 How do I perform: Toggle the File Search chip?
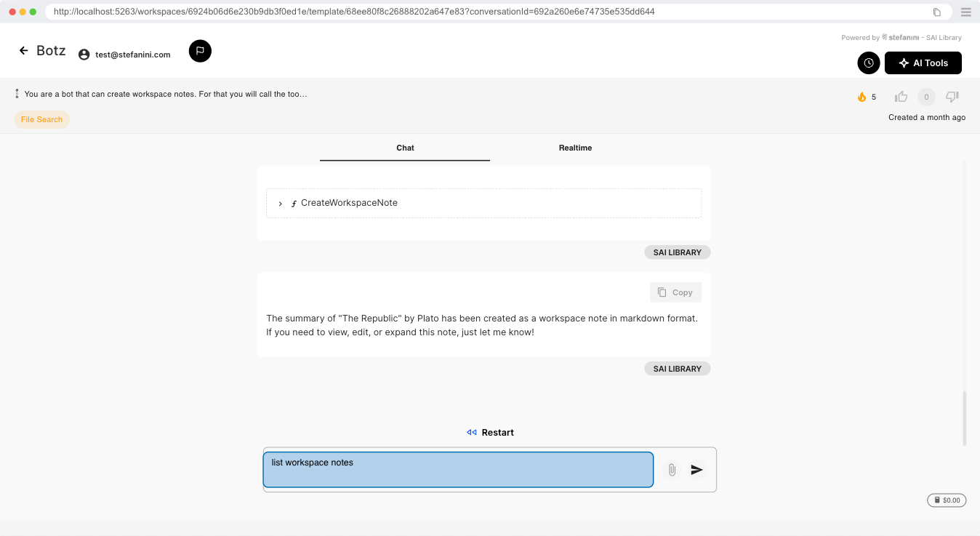point(41,120)
